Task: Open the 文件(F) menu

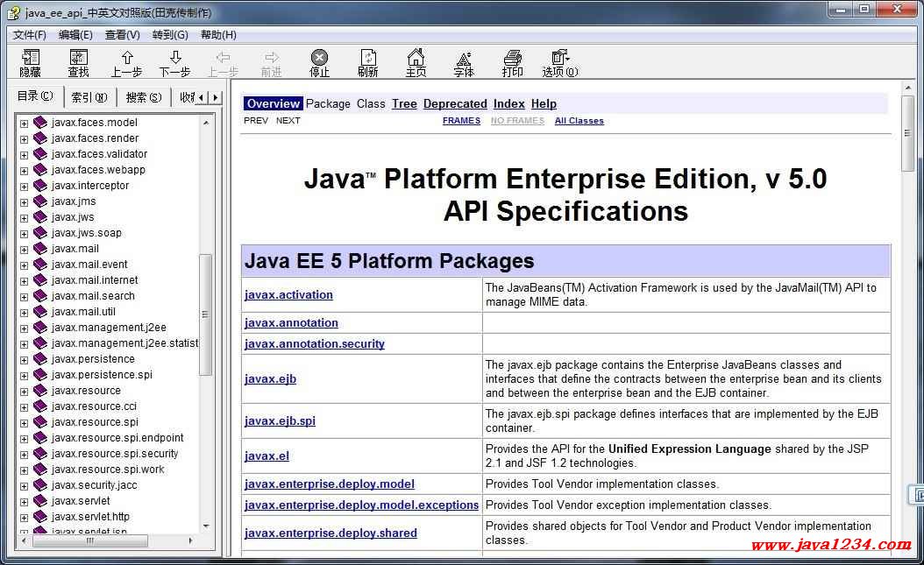Action: pos(30,35)
